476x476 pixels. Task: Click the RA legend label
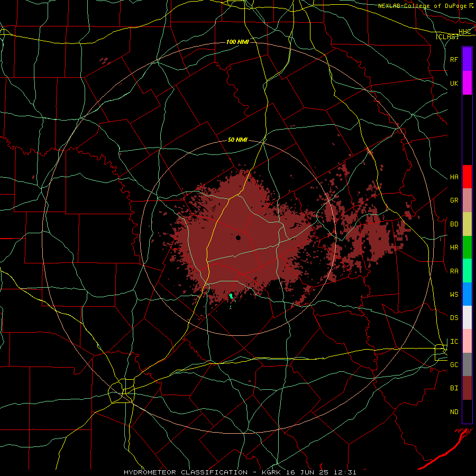454,271
